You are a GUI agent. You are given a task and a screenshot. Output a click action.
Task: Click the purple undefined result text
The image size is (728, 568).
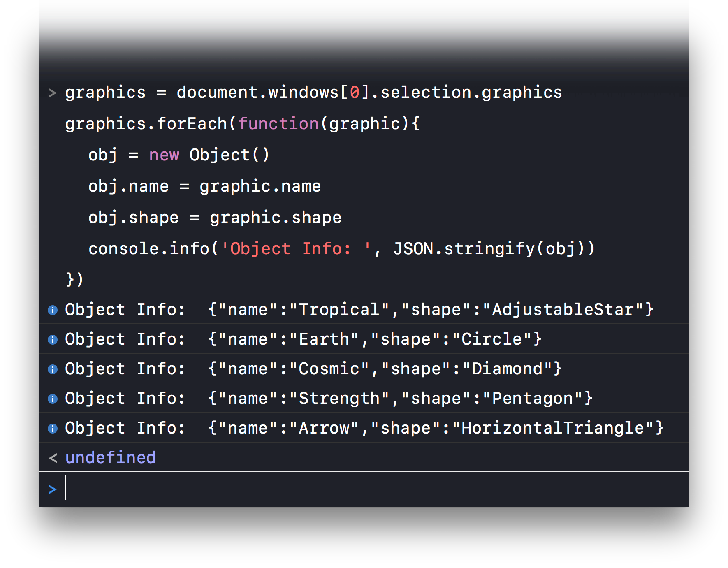tap(110, 457)
